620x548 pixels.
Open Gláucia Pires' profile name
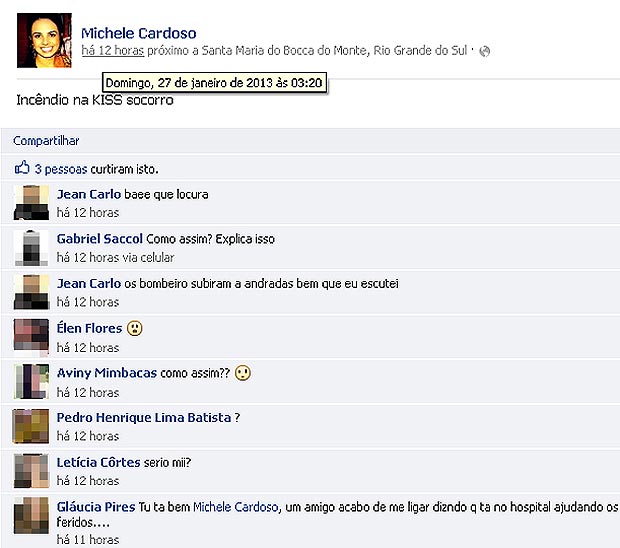[x=96, y=507]
